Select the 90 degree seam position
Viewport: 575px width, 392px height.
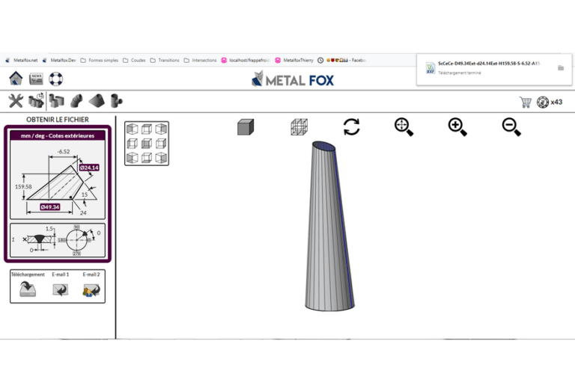[76, 227]
